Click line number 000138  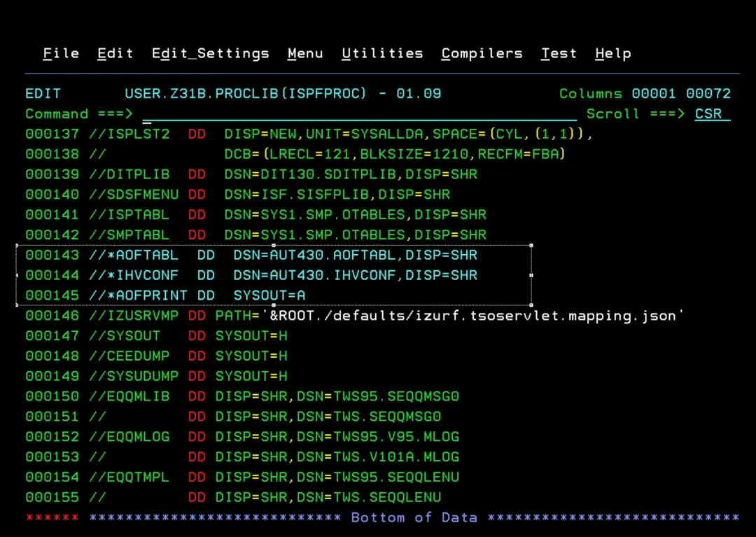tap(52, 154)
